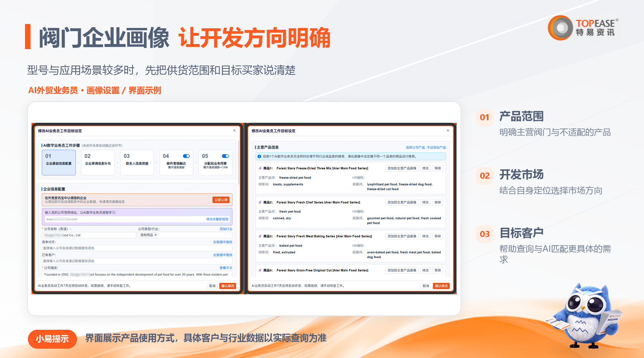The width and height of the screenshot is (644, 358).
Task: Click the 手动添加产品 link
Action: (x=436, y=147)
